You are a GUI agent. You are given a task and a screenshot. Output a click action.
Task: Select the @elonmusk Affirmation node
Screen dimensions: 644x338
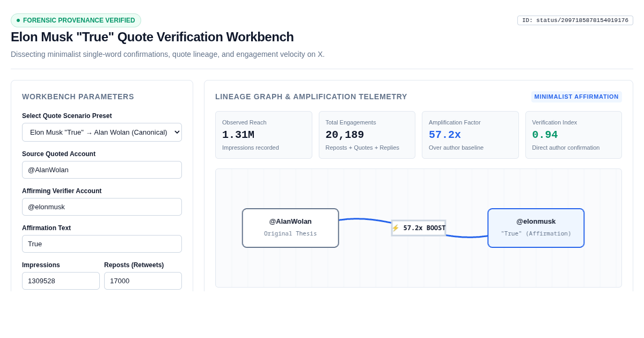[536, 228]
